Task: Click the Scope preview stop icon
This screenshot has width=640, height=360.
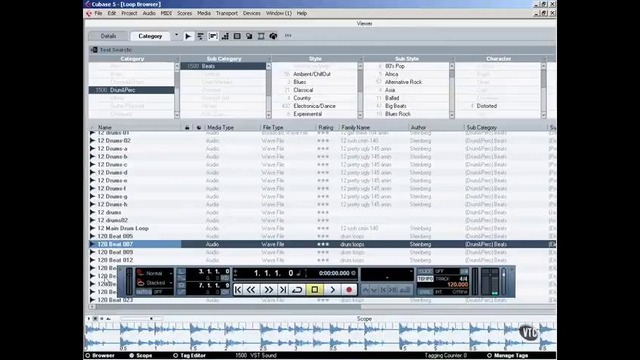Action: 96,318
